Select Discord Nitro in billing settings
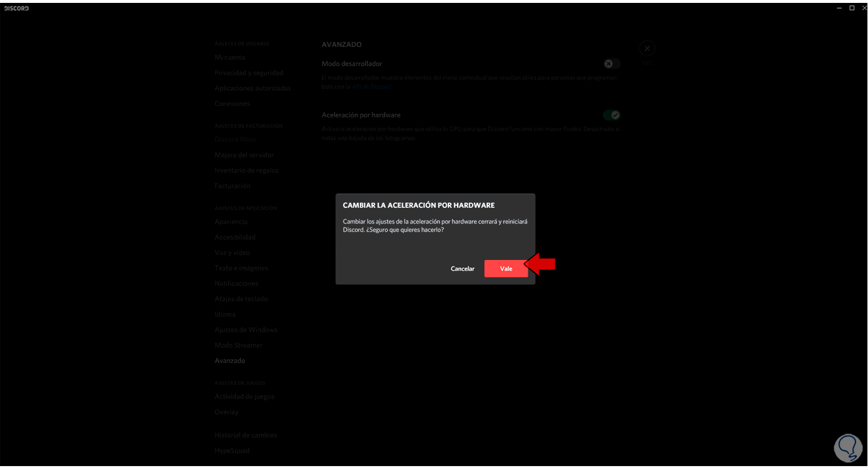This screenshot has width=868, height=469. (235, 140)
